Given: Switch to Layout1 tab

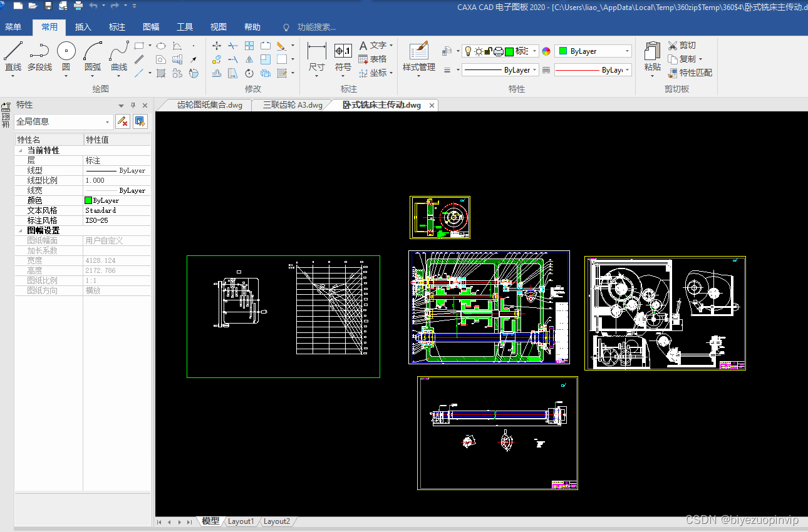Looking at the screenshot, I should 241,521.
